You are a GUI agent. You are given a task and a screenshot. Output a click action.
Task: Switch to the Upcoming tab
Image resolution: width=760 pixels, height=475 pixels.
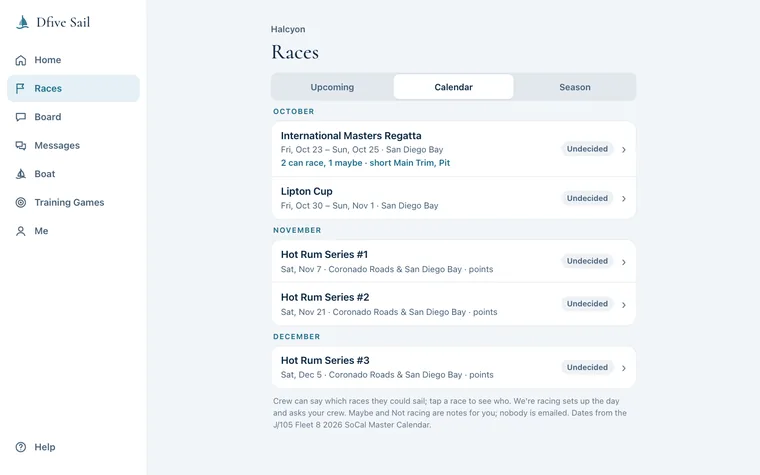coord(332,87)
